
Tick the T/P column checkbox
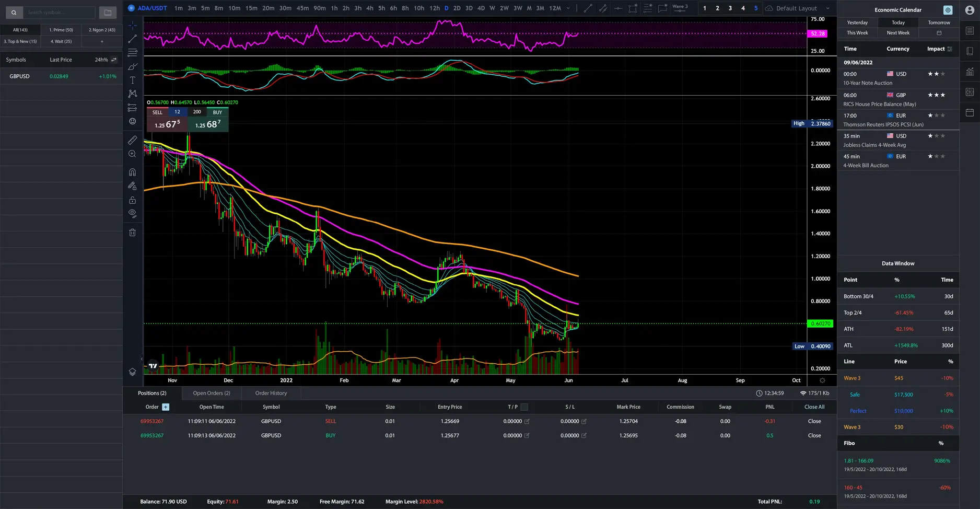(524, 407)
